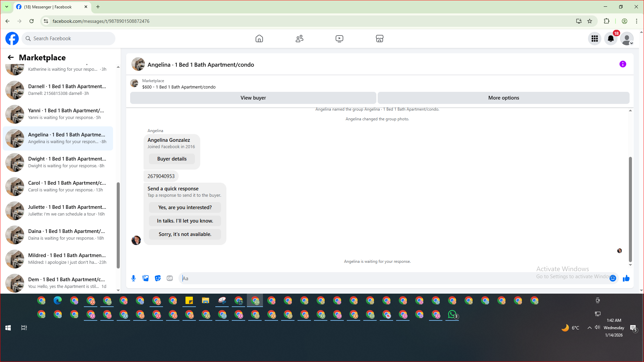
Task: Go to the Facebook Home tab
Action: 259,39
